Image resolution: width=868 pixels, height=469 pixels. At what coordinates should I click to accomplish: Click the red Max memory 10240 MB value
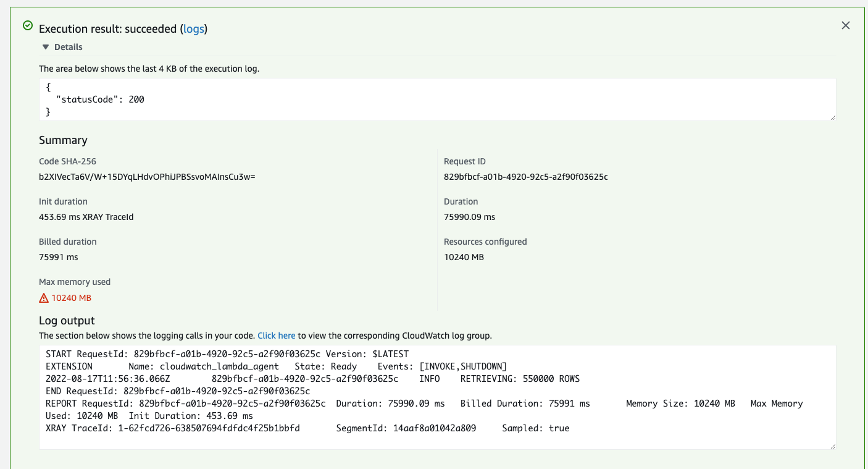pos(72,298)
